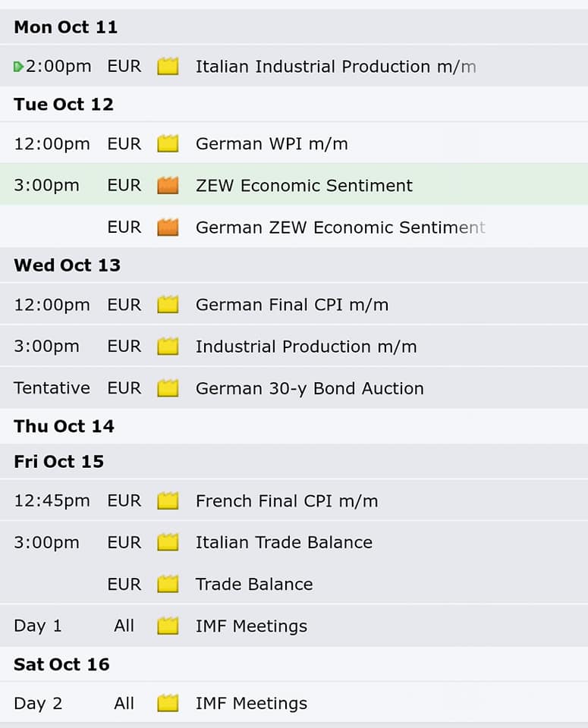The height and width of the screenshot is (728, 588).
Task: Click the orange impact icon for ZEW Economic Sentiment
Action: click(168, 185)
